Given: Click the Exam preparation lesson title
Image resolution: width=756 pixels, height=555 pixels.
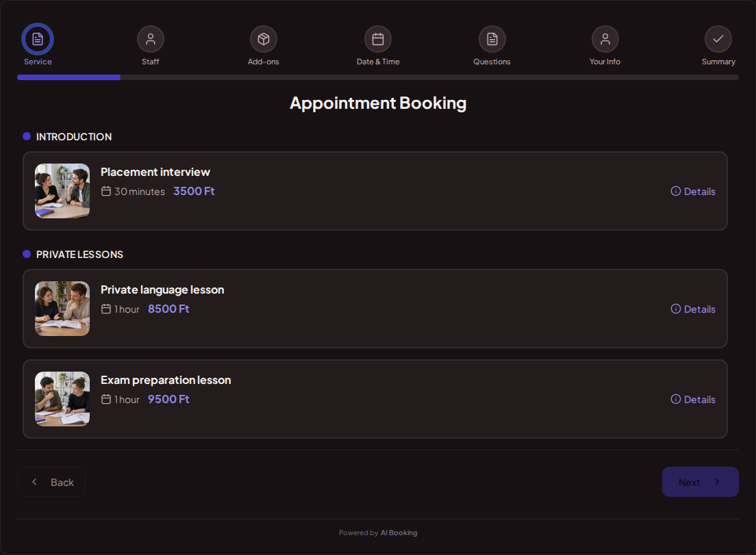Looking at the screenshot, I should [x=166, y=380].
